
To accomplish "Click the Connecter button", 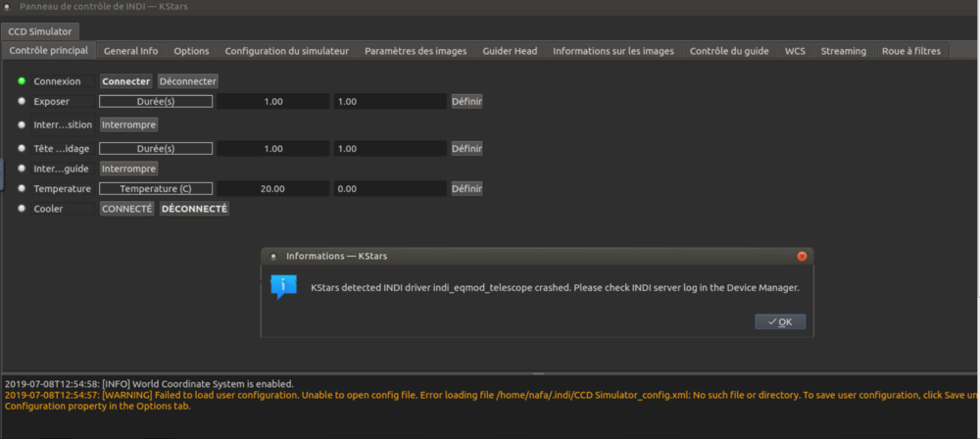I will pyautogui.click(x=126, y=81).
